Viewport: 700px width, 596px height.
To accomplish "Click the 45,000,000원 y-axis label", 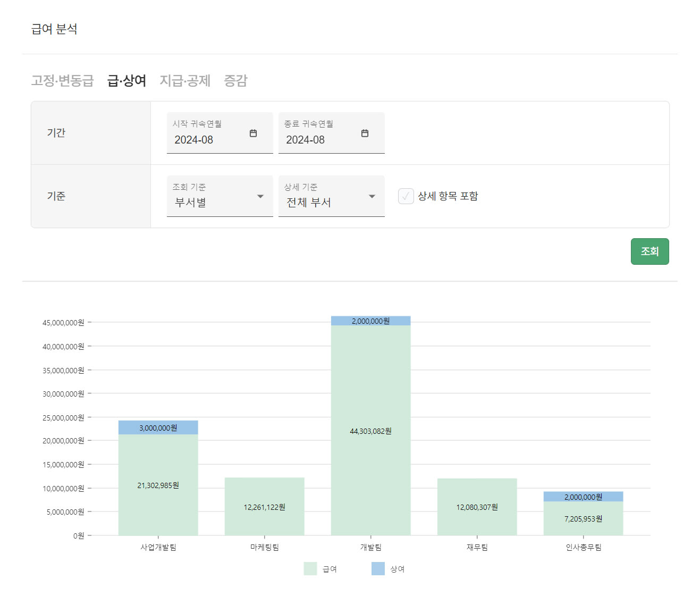I will click(63, 322).
